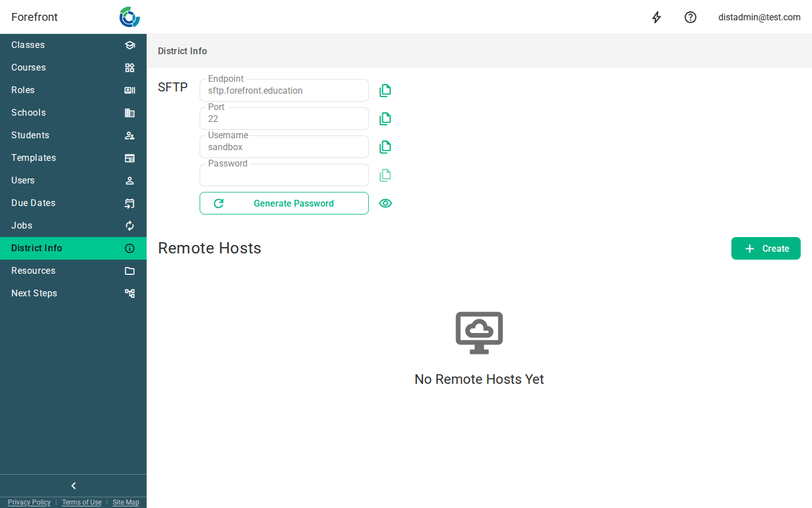
Task: Click the Students sidebar icon
Action: (x=130, y=135)
